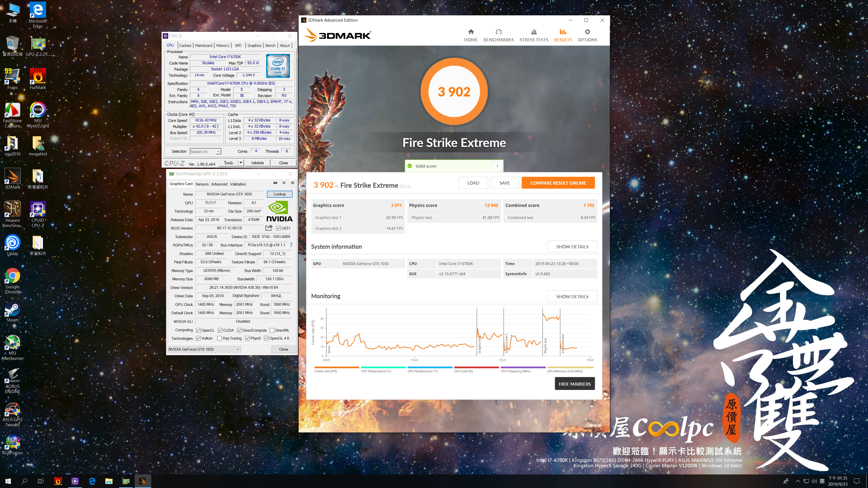Image resolution: width=868 pixels, height=488 pixels.
Task: Open CPU-Z Tools dropdown arrow
Action: point(241,163)
